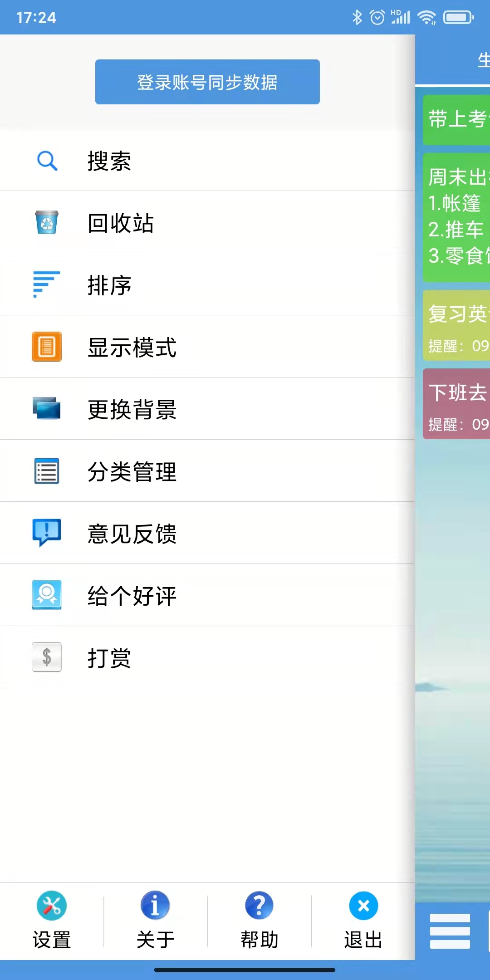Tap the feedback speech bubble icon

pyautogui.click(x=47, y=533)
